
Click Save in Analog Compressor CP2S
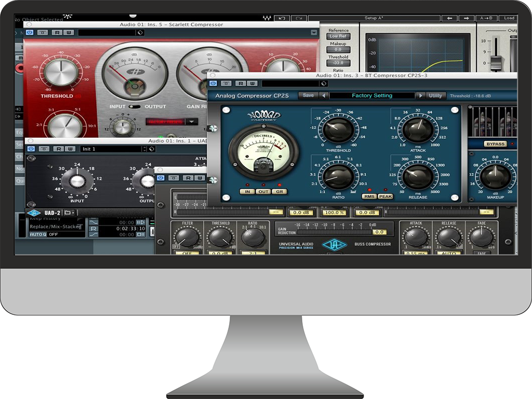(x=308, y=96)
